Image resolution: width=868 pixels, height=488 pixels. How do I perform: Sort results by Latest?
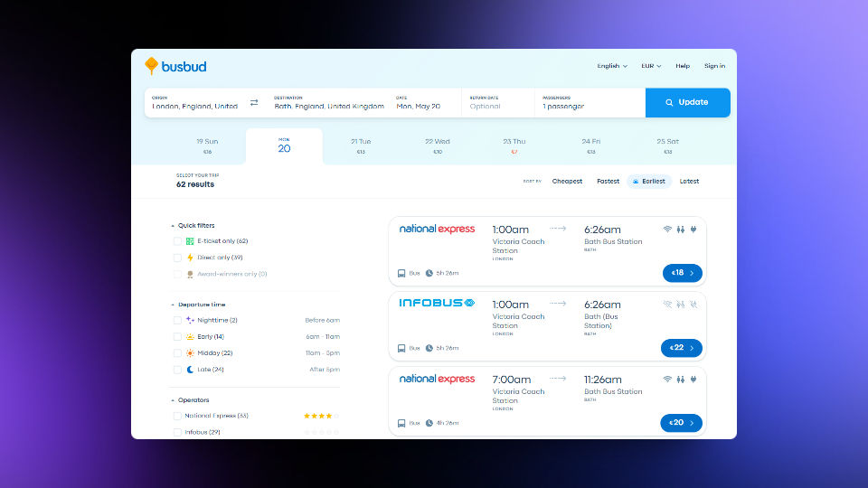689,182
